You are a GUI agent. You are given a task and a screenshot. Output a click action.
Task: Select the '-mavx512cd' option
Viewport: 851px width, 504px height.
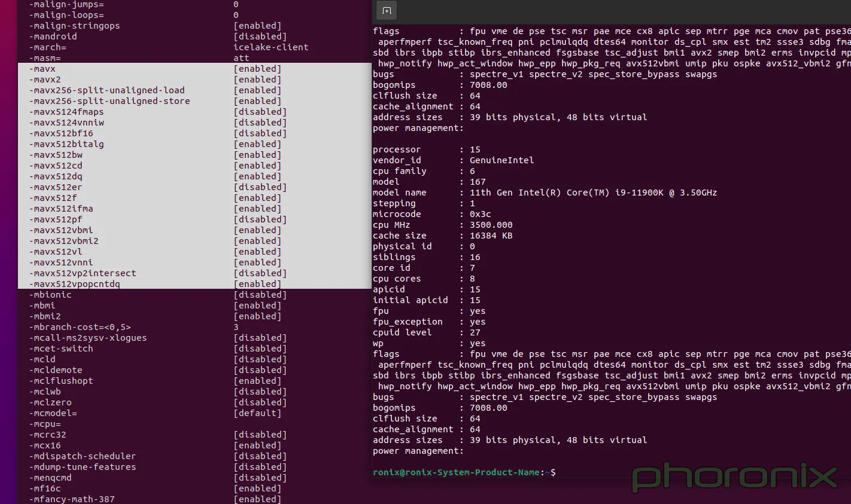coord(56,166)
